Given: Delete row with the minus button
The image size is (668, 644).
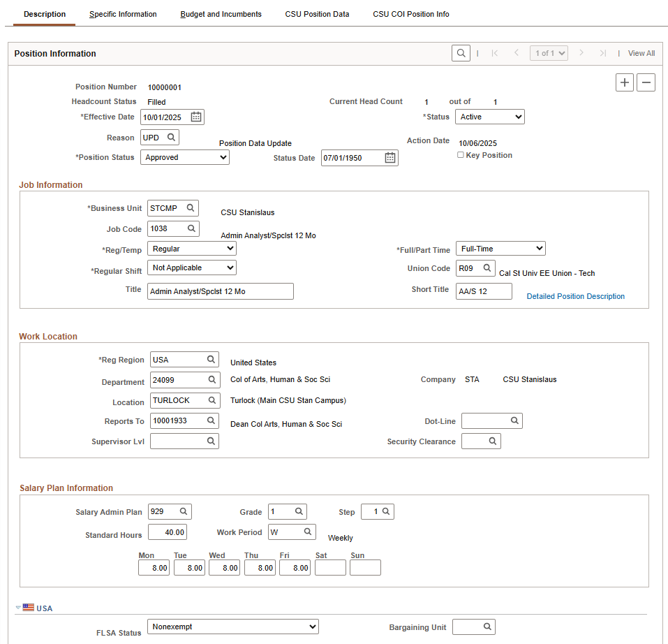Looking at the screenshot, I should click(646, 82).
